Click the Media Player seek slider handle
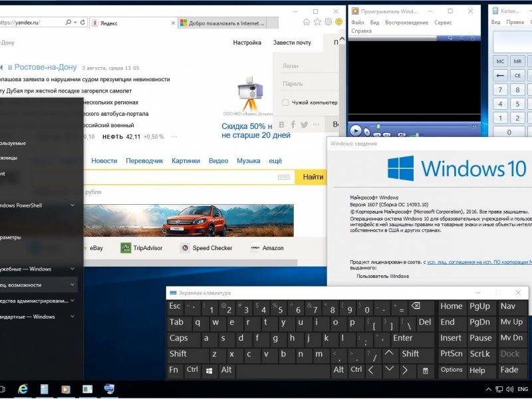 (x=378, y=126)
